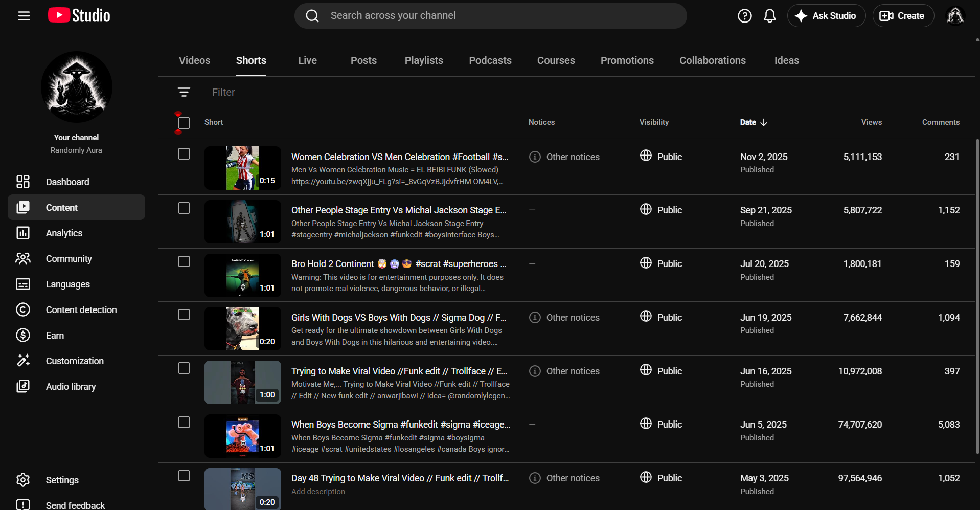The width and height of the screenshot is (980, 510).
Task: Open the notifications bell
Action: tap(769, 16)
